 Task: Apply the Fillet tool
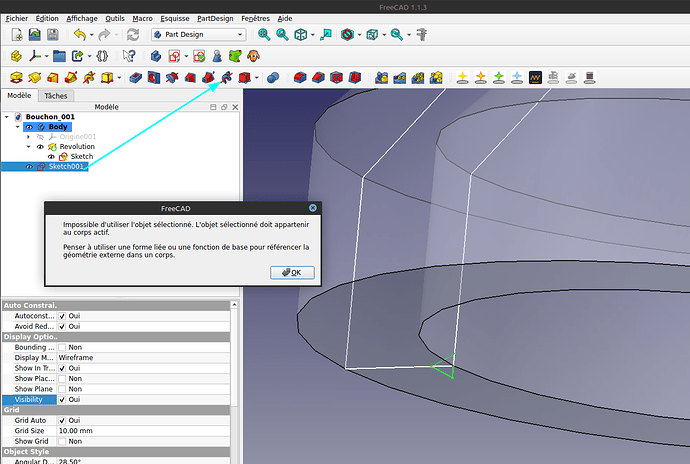point(300,78)
